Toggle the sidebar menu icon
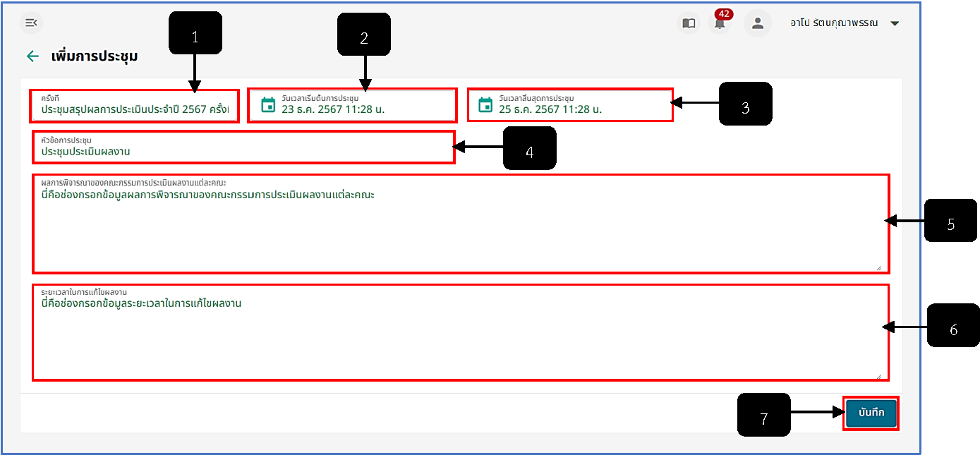Viewport: 980px width, 455px height. click(x=31, y=23)
